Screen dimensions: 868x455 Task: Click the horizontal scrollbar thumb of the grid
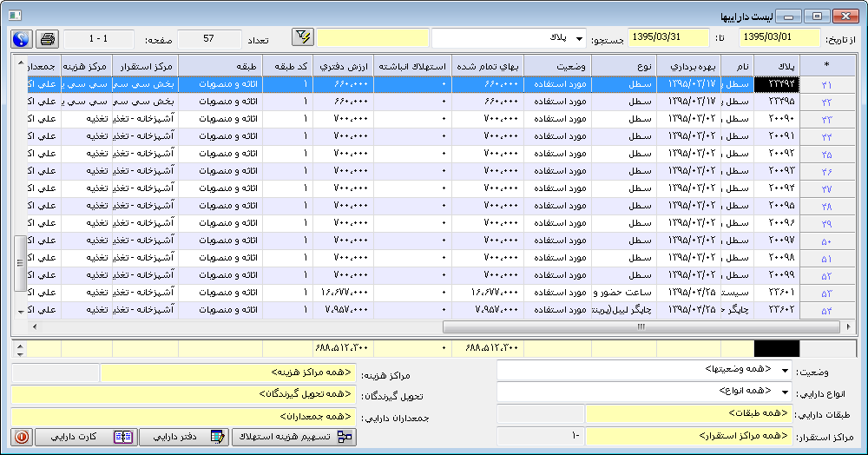coord(641,326)
